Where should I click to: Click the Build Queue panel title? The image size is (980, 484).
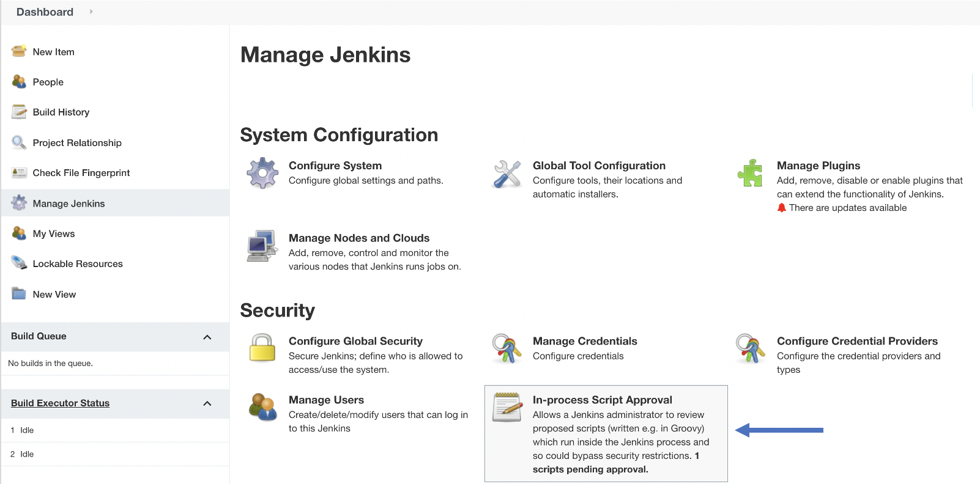click(x=39, y=336)
